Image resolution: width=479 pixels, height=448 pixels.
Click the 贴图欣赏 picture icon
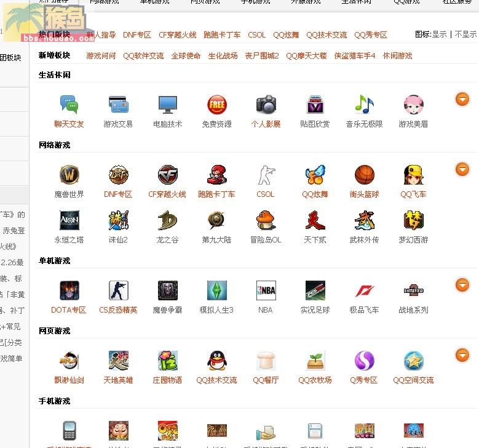[x=315, y=104]
